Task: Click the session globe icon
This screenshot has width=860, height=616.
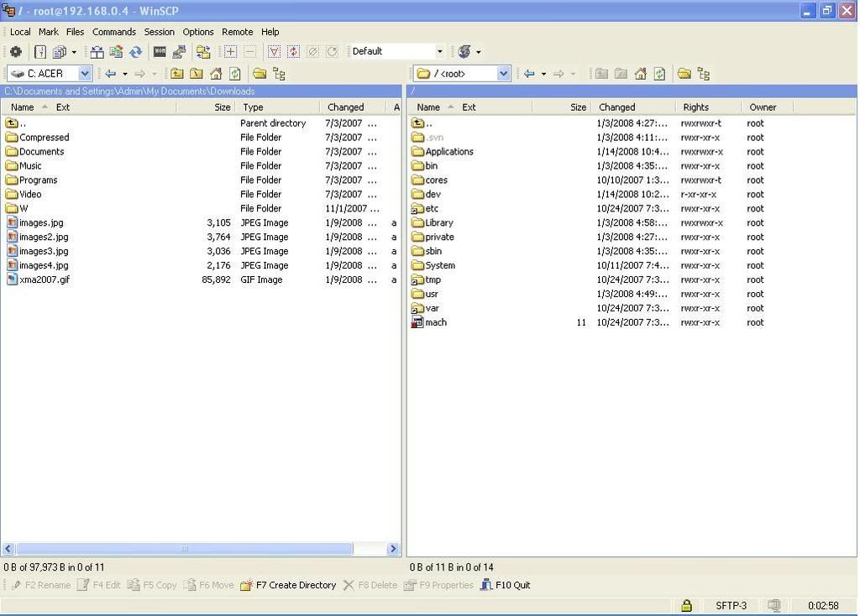Action: [464, 51]
